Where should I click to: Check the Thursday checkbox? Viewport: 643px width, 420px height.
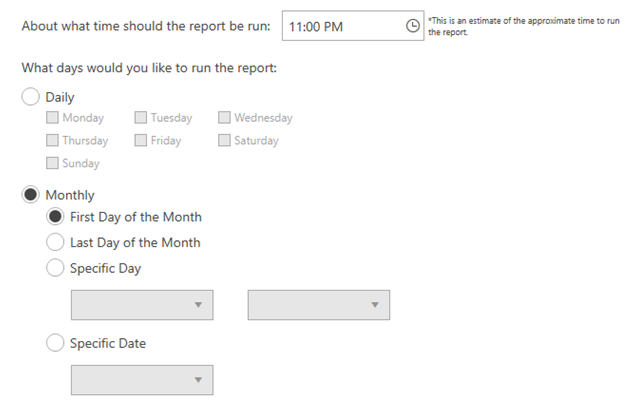point(52,140)
